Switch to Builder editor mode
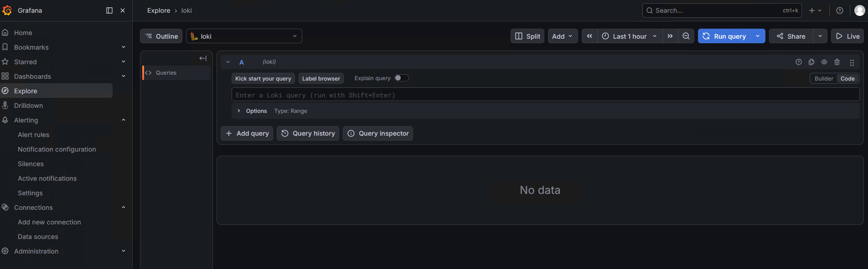 point(824,78)
